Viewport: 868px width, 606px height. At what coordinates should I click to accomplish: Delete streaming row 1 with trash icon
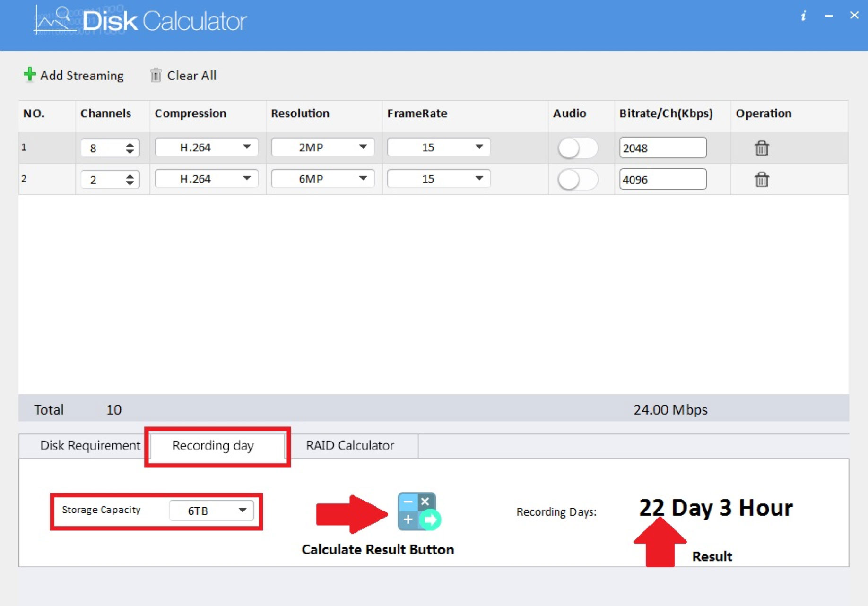tap(761, 148)
